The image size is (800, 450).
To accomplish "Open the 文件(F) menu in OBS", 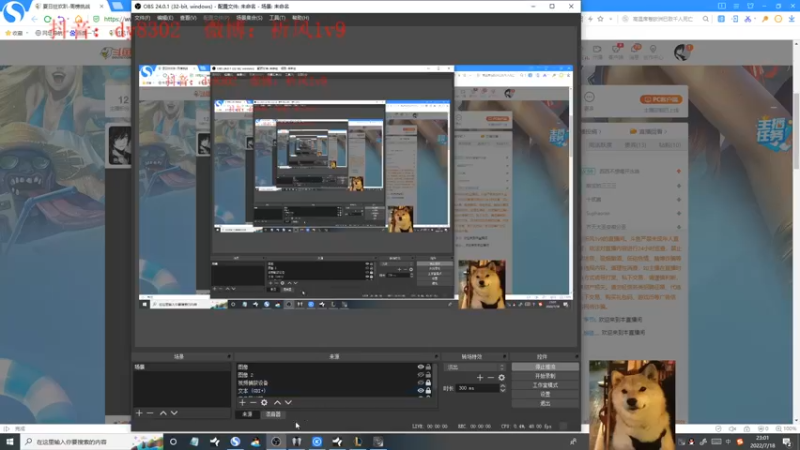I will pyautogui.click(x=142, y=18).
